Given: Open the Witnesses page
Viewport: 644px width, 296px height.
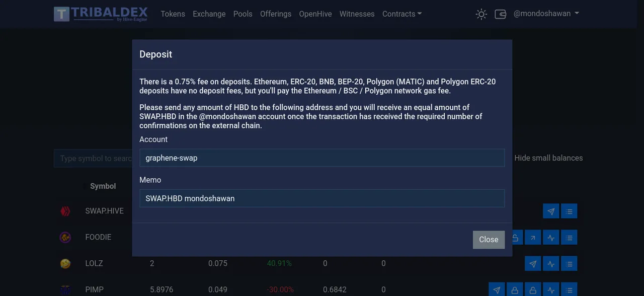Looking at the screenshot, I should click(357, 14).
